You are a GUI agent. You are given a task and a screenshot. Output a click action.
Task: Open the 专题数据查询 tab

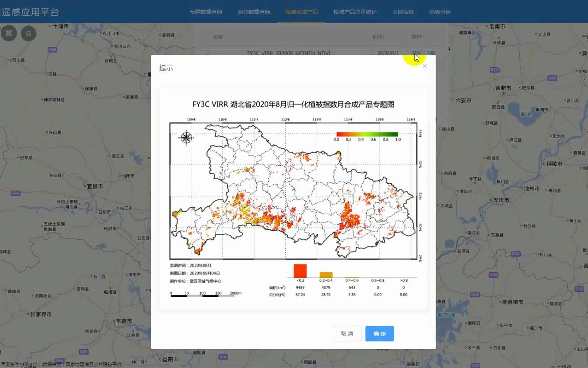point(206,12)
